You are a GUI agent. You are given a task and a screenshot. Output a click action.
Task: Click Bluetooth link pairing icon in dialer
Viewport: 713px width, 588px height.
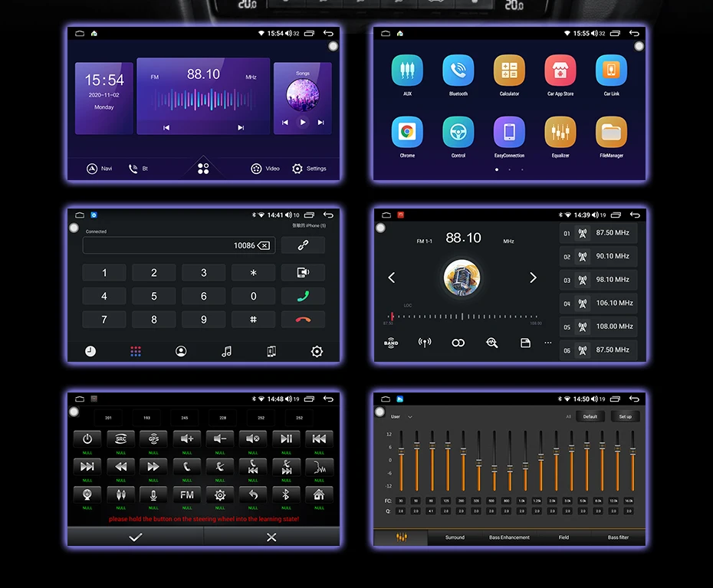coord(303,245)
